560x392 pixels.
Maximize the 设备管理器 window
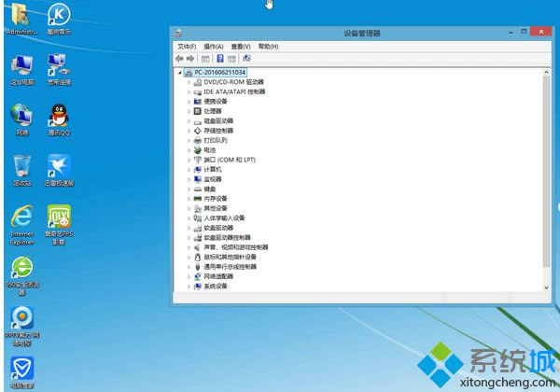[524, 32]
